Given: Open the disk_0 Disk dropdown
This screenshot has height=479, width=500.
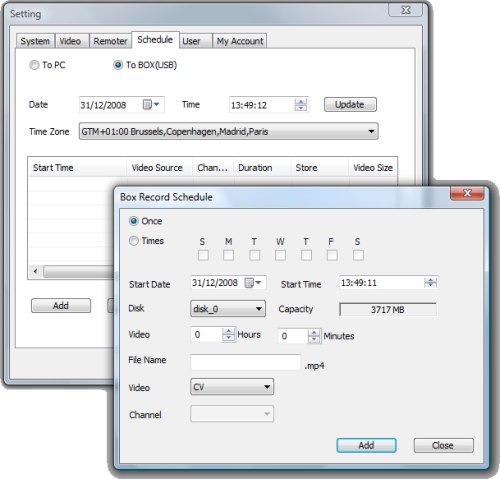Looking at the screenshot, I should [228, 309].
